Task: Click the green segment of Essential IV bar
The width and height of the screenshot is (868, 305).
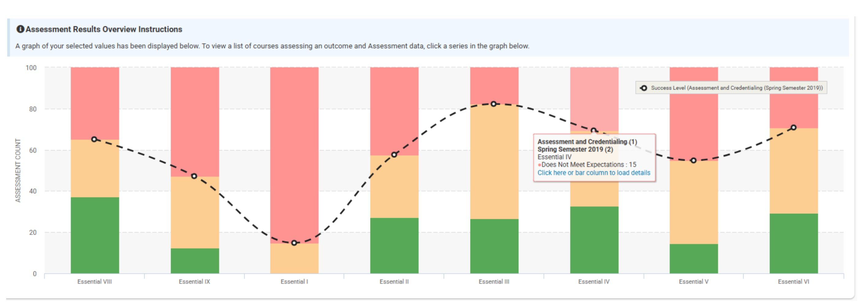Action: tap(594, 240)
